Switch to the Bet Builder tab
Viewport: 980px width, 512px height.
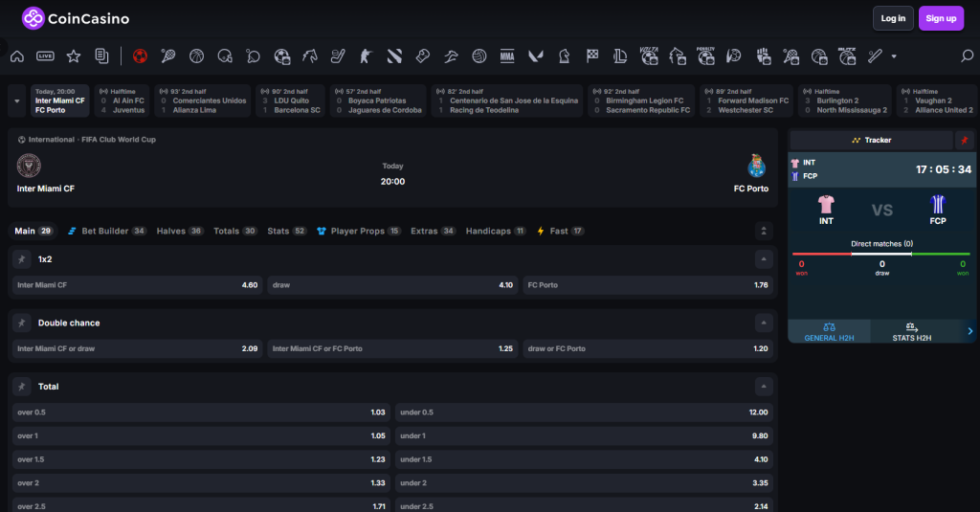pos(107,231)
